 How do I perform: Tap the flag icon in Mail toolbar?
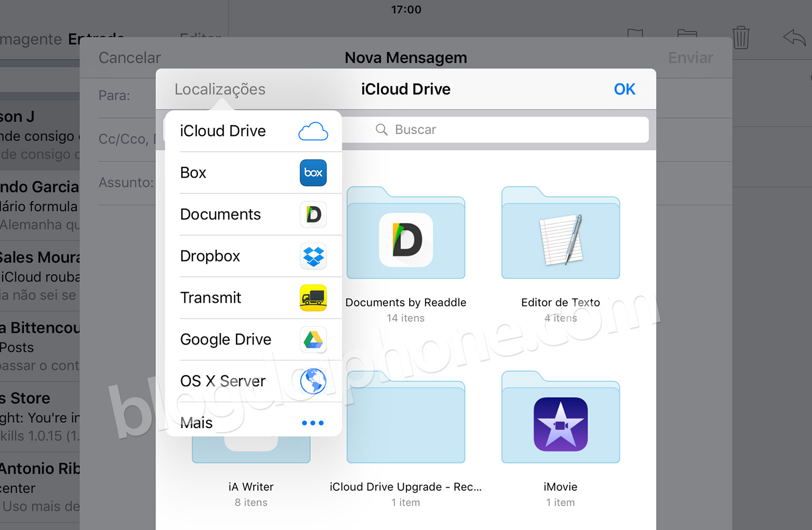click(635, 33)
